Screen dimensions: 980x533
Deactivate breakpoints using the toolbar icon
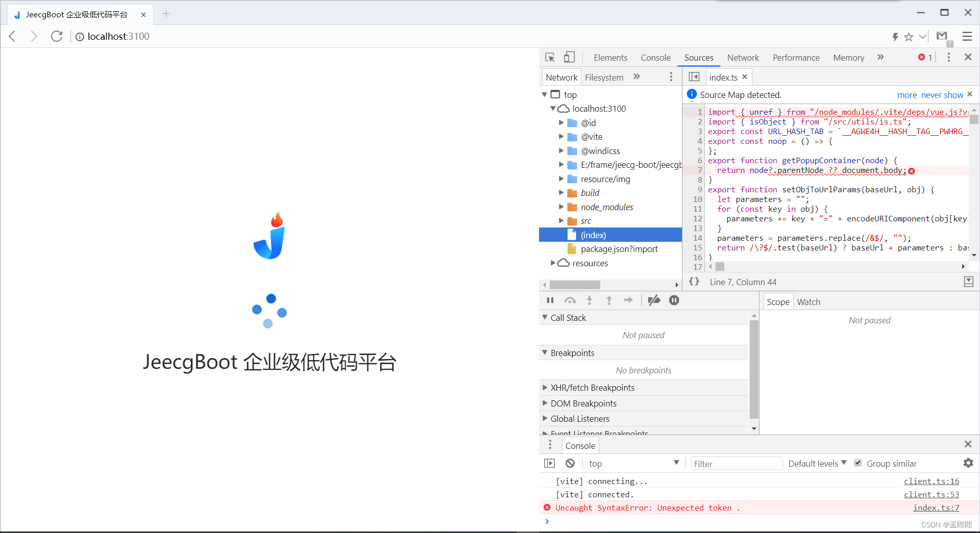point(654,300)
